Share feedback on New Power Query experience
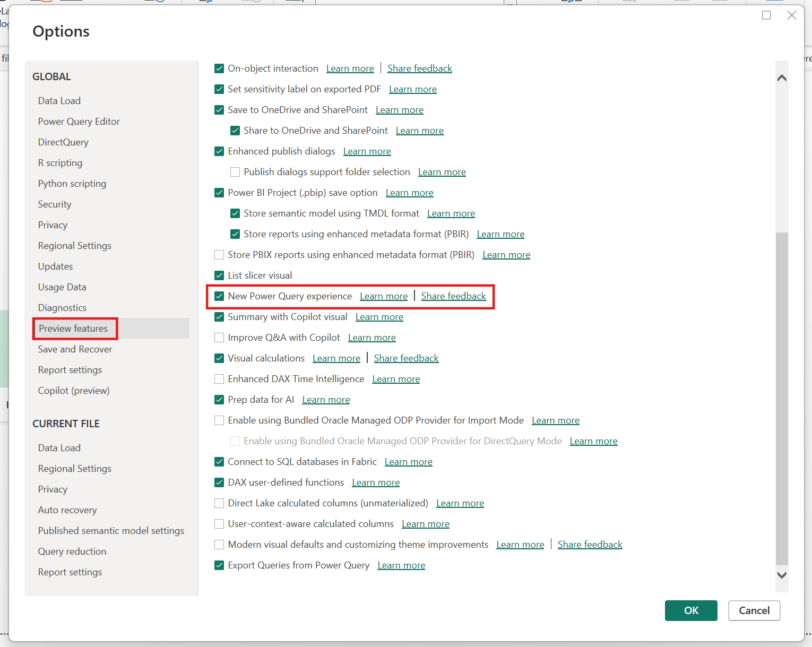This screenshot has width=812, height=647. tap(454, 296)
